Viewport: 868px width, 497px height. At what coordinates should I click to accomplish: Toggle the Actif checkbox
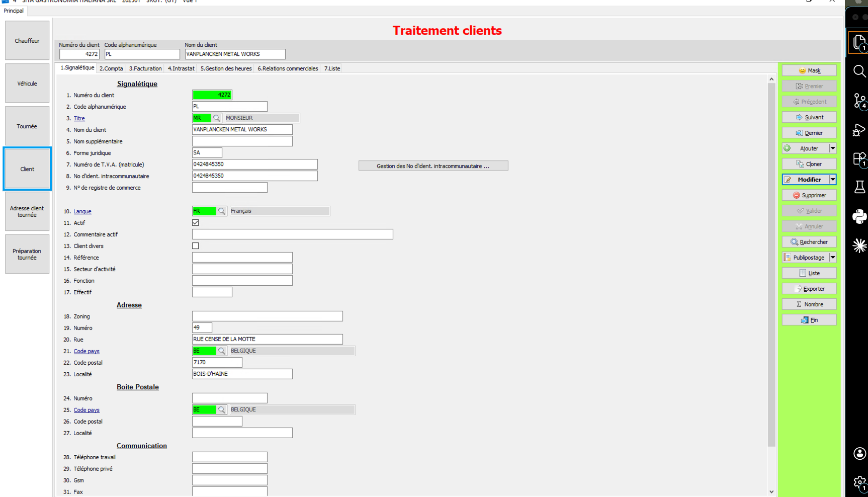pos(196,222)
